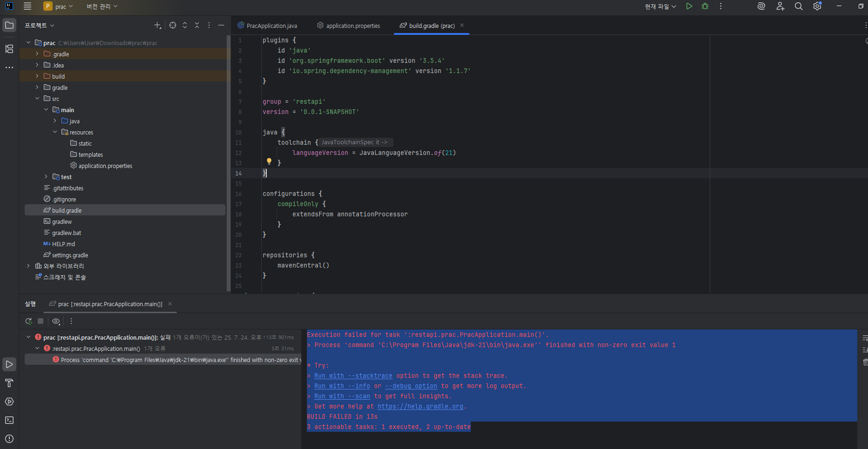Screen dimensions: 868x449
Task: Stop the running process
Action: click(41, 321)
